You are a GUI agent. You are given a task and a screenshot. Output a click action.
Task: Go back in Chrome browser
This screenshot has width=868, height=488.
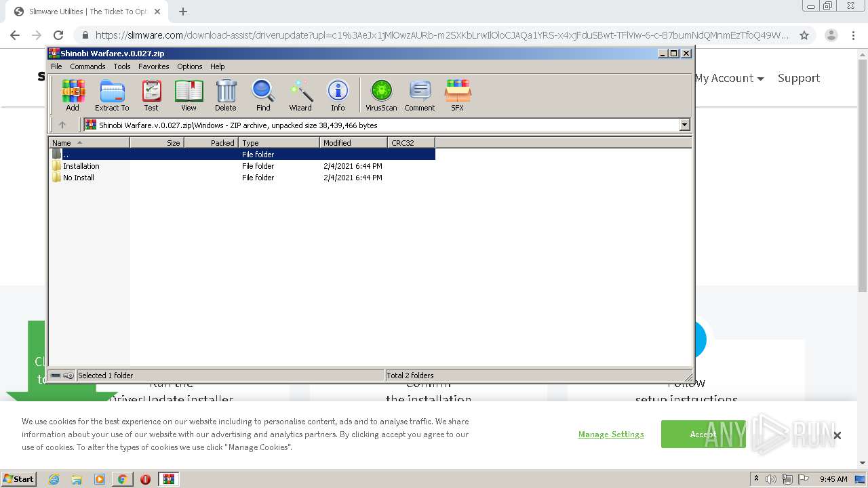15,35
